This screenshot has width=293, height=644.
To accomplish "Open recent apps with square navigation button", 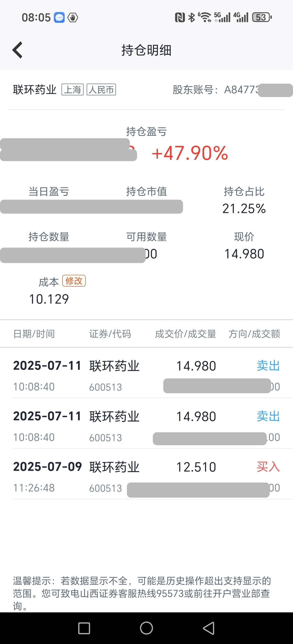I will [84, 628].
